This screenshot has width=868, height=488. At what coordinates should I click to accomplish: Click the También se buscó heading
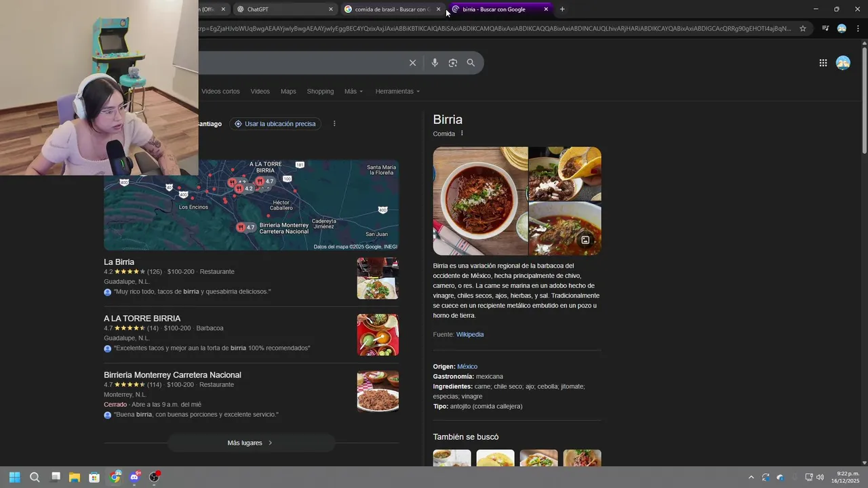tap(466, 437)
